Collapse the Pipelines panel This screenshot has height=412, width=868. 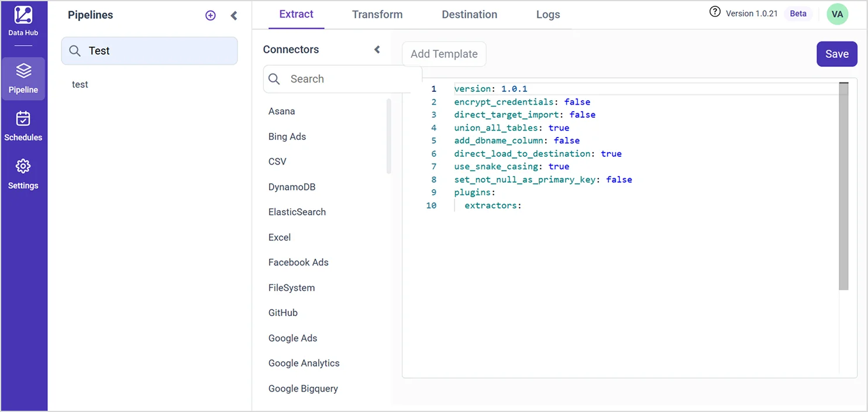(x=234, y=16)
